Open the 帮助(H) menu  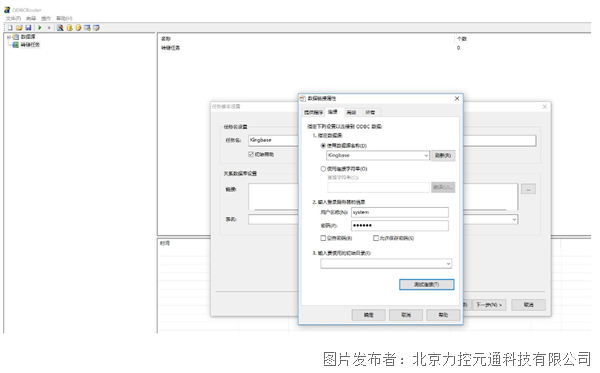[x=64, y=18]
